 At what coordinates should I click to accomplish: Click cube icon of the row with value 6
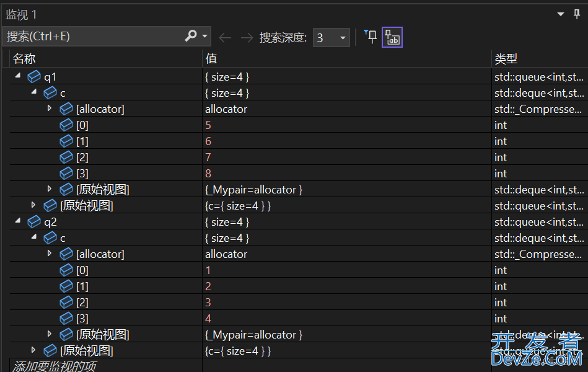(66, 141)
